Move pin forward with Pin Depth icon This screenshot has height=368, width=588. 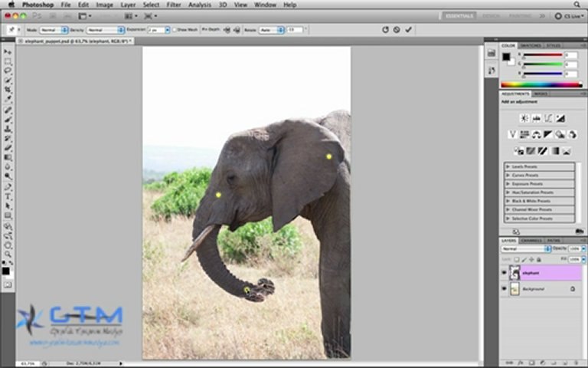(x=227, y=30)
